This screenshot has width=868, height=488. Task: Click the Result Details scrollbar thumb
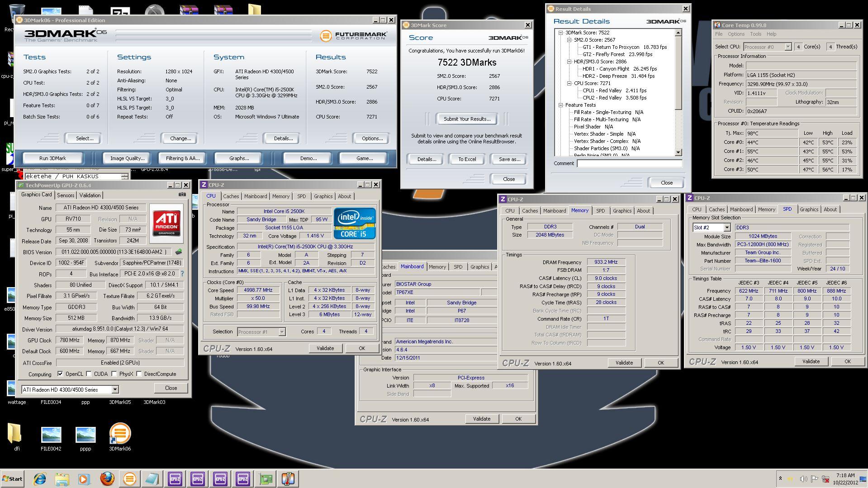[678, 72]
